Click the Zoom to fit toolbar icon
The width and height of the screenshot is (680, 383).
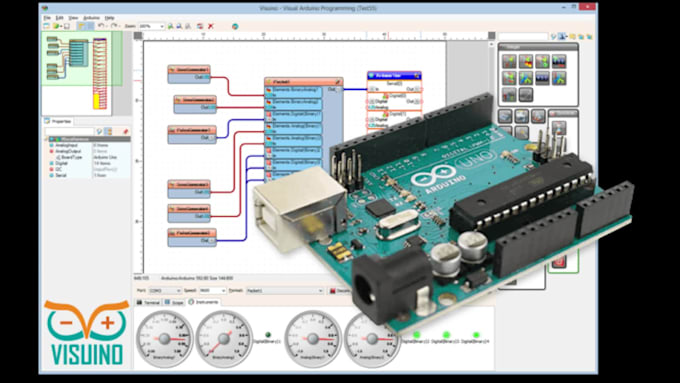[188, 26]
